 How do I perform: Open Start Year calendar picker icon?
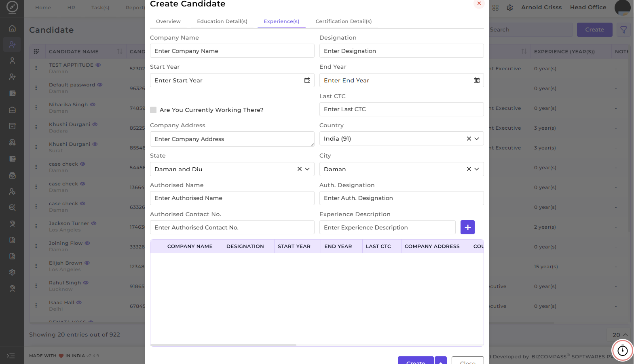click(x=307, y=80)
